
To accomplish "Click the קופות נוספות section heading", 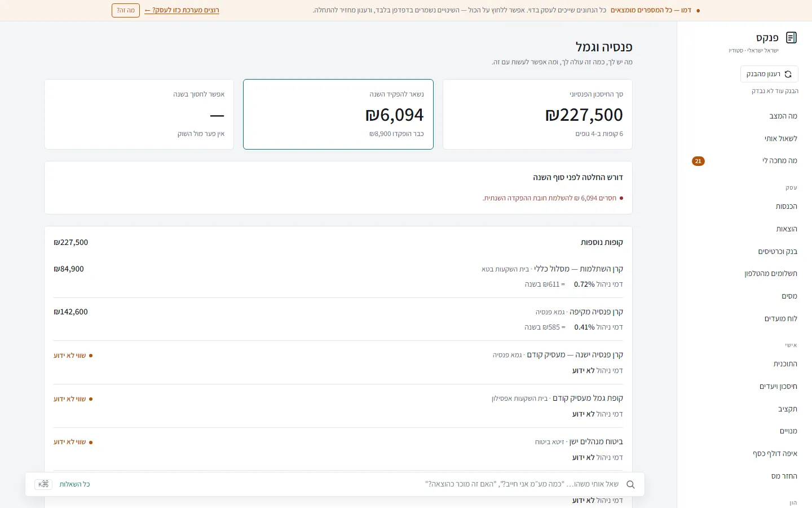I will coord(602,243).
